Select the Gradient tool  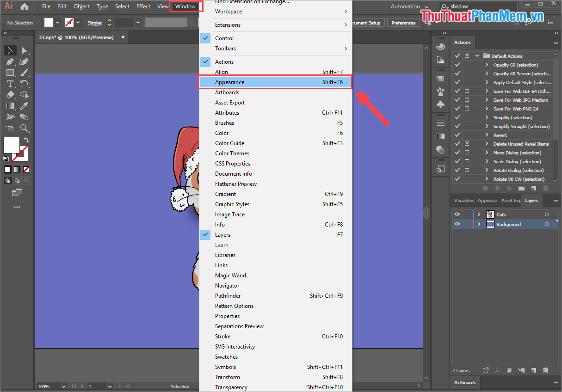pyautogui.click(x=10, y=106)
